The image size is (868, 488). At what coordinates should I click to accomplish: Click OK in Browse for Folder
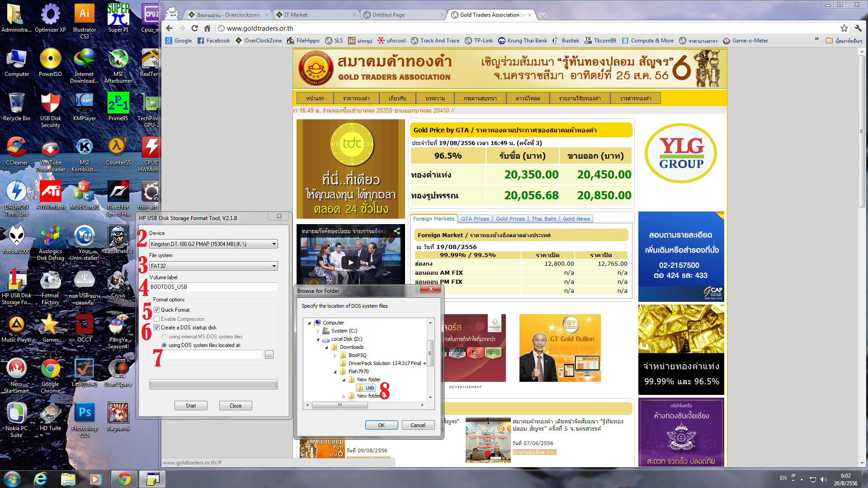[x=381, y=425]
